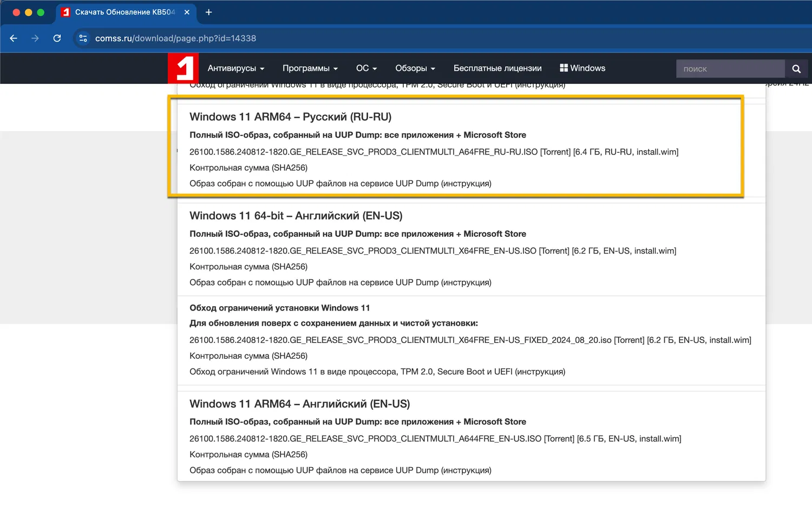Click heading "Windows 11 ARM64 – Английский (EN-US)"
The height and width of the screenshot is (505, 812).
click(x=300, y=404)
